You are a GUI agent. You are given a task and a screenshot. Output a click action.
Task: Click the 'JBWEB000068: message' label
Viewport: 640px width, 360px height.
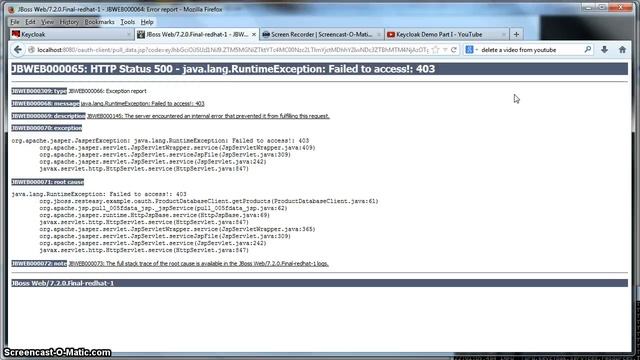tap(45, 104)
